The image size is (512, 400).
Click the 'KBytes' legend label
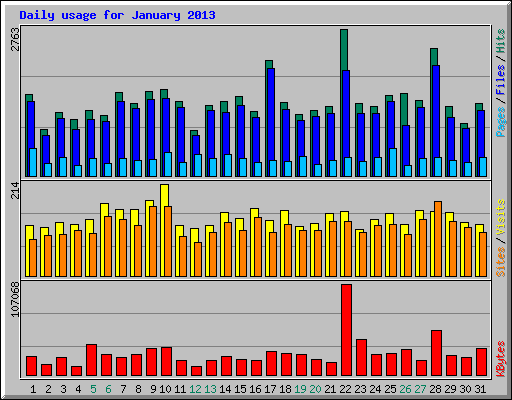click(501, 359)
